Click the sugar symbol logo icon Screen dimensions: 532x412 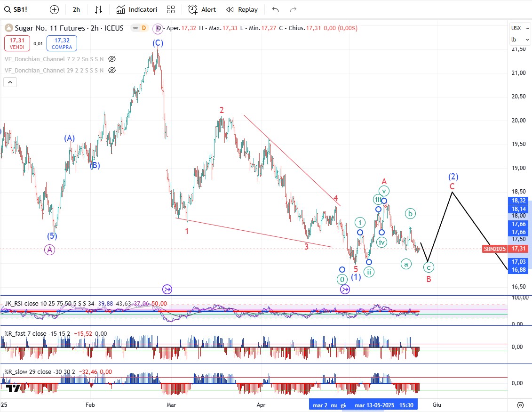(8, 28)
